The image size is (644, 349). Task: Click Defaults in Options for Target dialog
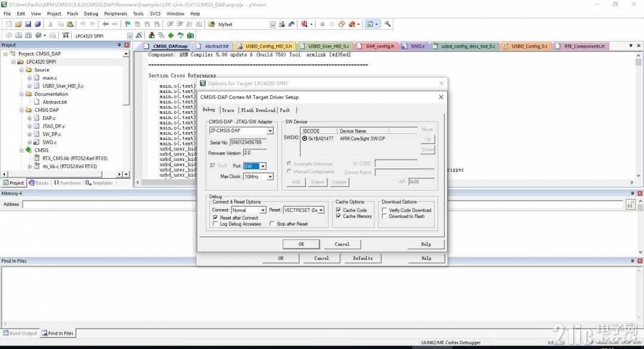point(363,258)
